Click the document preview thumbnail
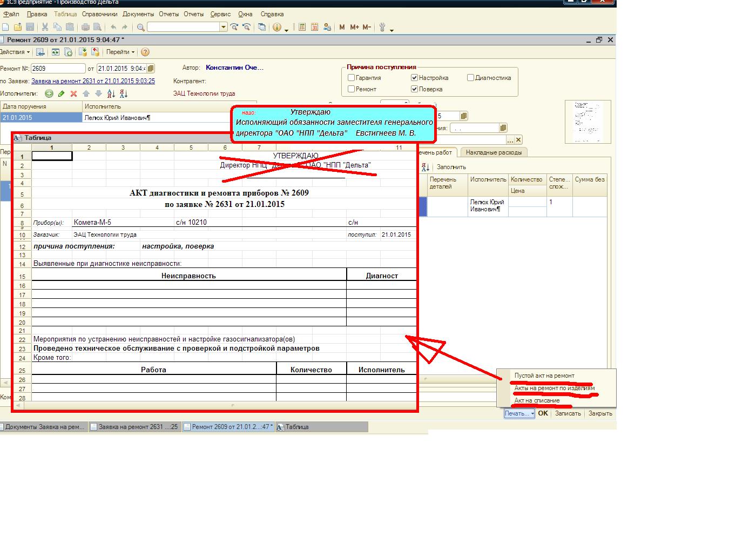 [x=588, y=122]
